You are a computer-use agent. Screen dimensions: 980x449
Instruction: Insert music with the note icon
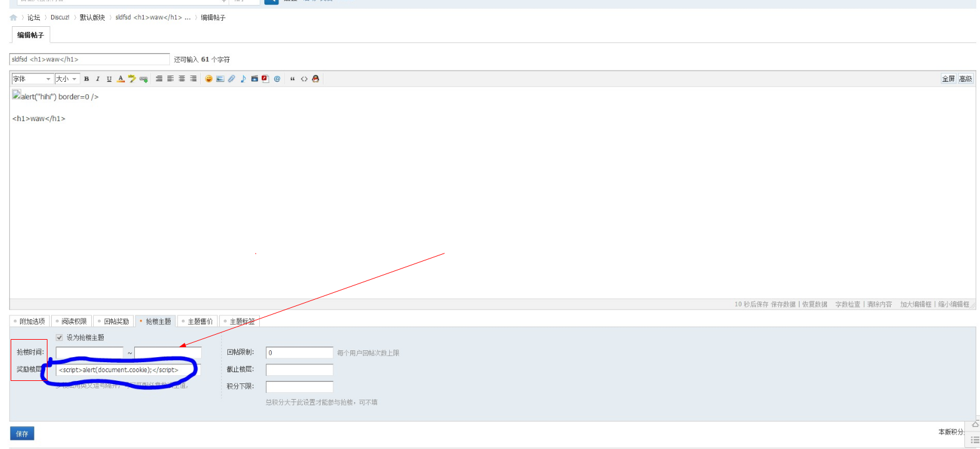tap(243, 79)
